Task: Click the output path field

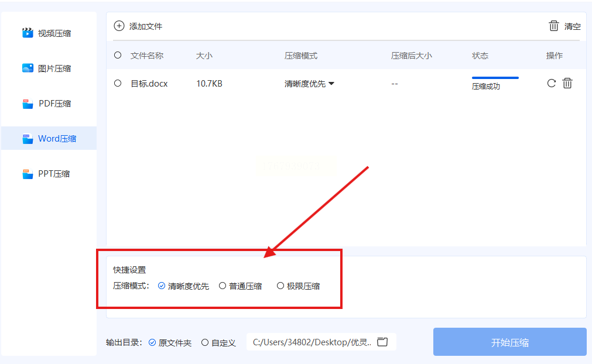Action: click(321, 342)
